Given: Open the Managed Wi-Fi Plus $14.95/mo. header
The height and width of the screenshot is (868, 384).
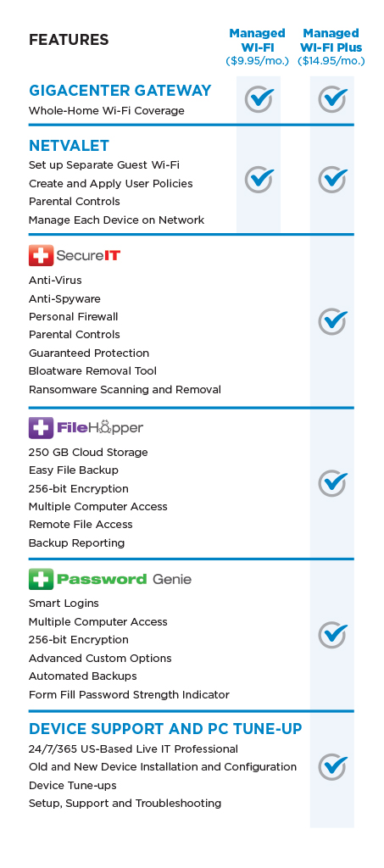Looking at the screenshot, I should tap(331, 47).
